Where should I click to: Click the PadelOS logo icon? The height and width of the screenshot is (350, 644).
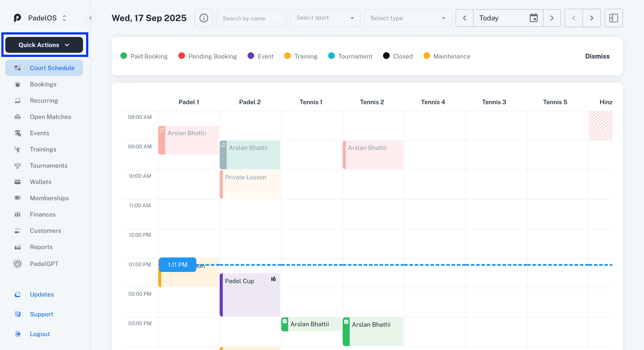pos(18,18)
